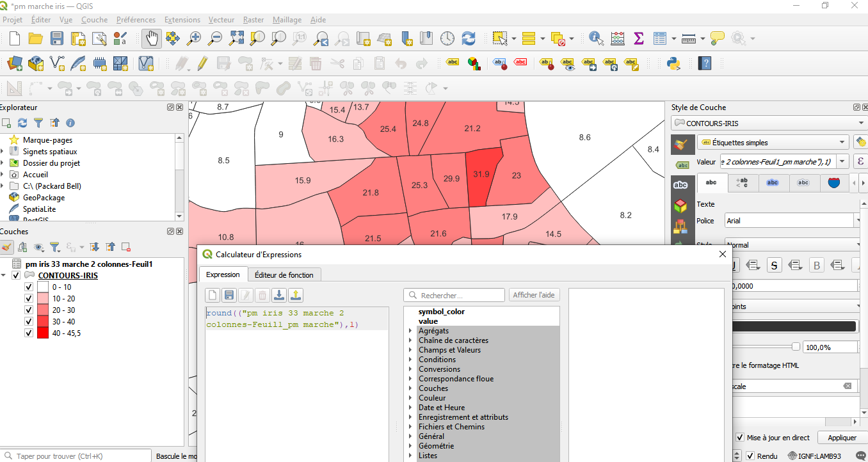Save the project with the floppy icon
868x462 pixels.
[x=57, y=38]
